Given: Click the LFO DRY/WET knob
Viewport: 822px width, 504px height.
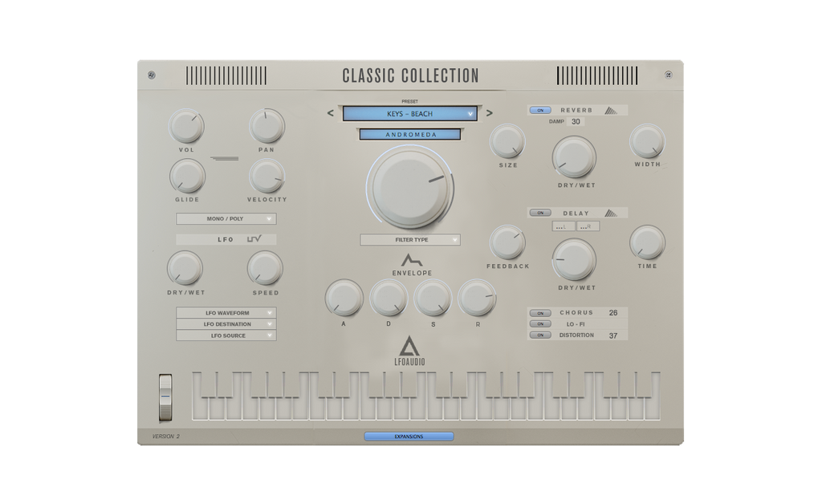Looking at the screenshot, I should tap(185, 269).
